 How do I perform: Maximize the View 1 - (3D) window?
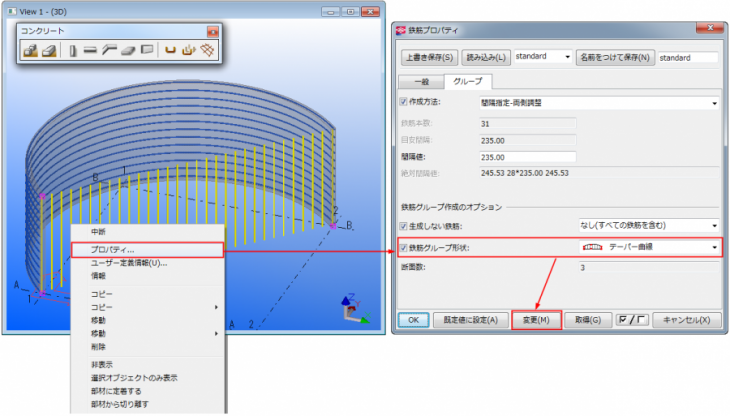(x=350, y=12)
